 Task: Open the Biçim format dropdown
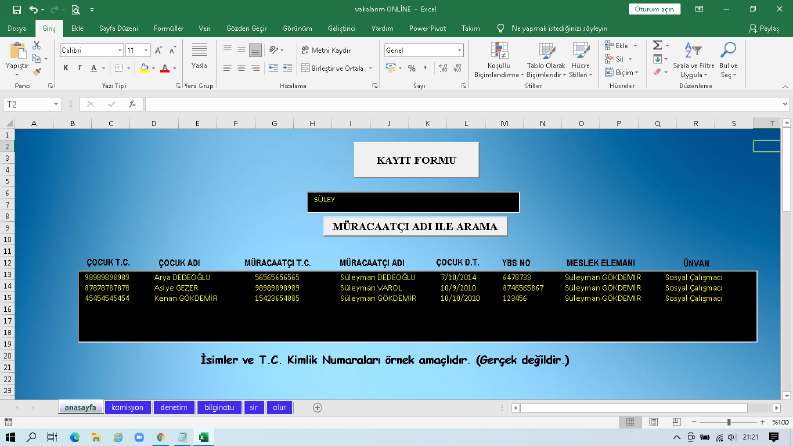click(621, 72)
